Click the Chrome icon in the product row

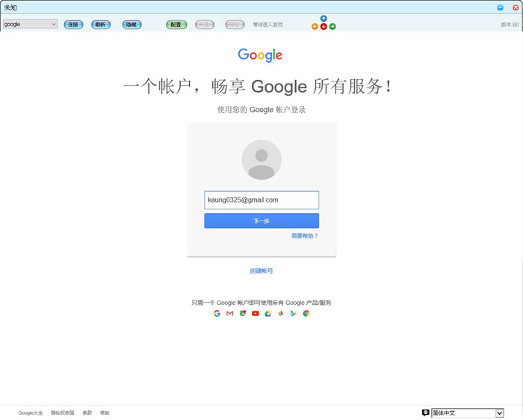pos(306,313)
